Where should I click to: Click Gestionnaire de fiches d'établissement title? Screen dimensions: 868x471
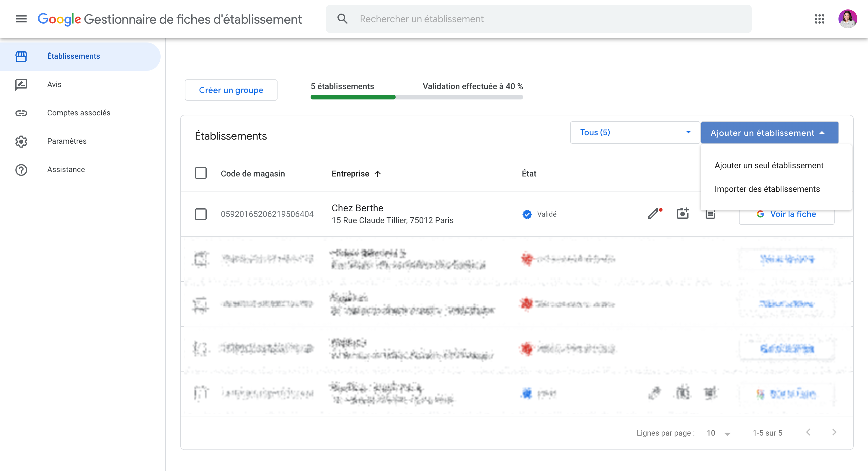(x=193, y=19)
